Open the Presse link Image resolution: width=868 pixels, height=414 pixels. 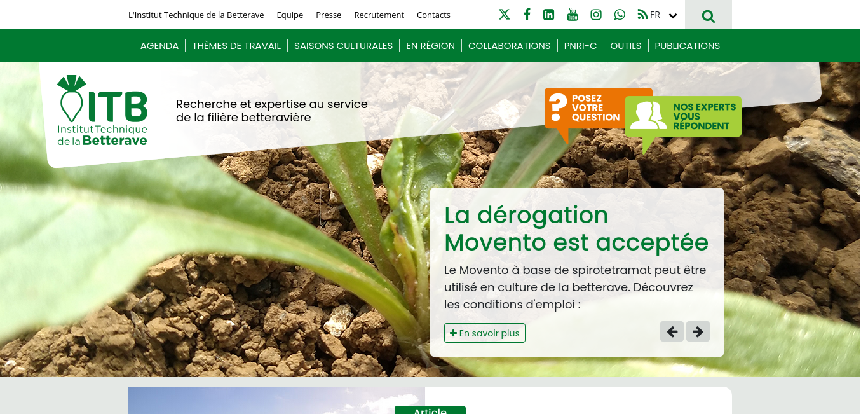[329, 15]
